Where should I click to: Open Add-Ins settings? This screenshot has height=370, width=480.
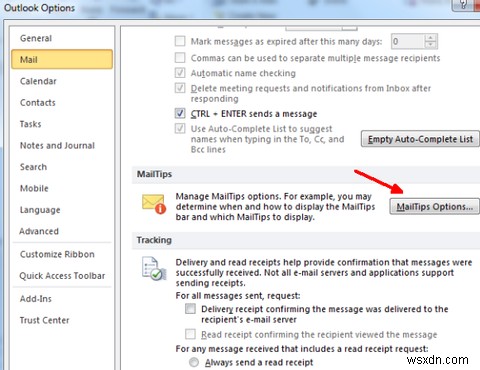click(36, 299)
